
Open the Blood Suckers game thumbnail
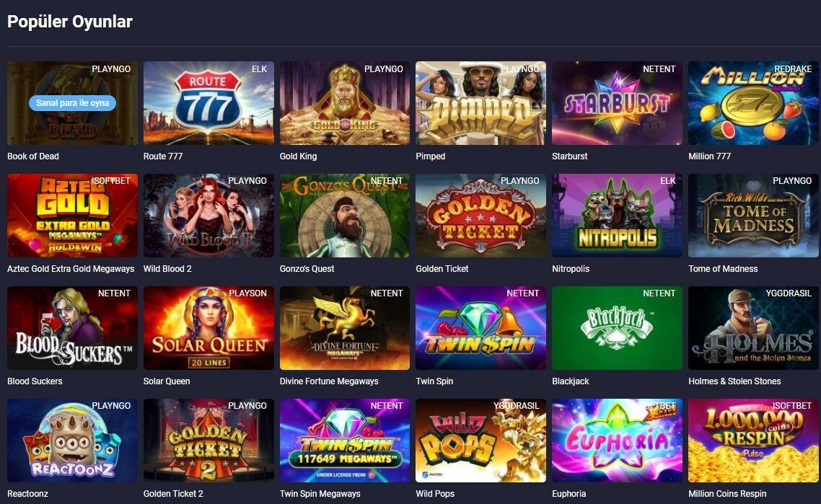coord(72,328)
